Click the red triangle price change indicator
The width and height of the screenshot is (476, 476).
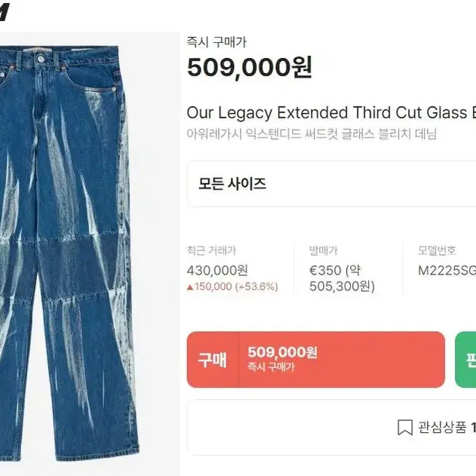190,287
